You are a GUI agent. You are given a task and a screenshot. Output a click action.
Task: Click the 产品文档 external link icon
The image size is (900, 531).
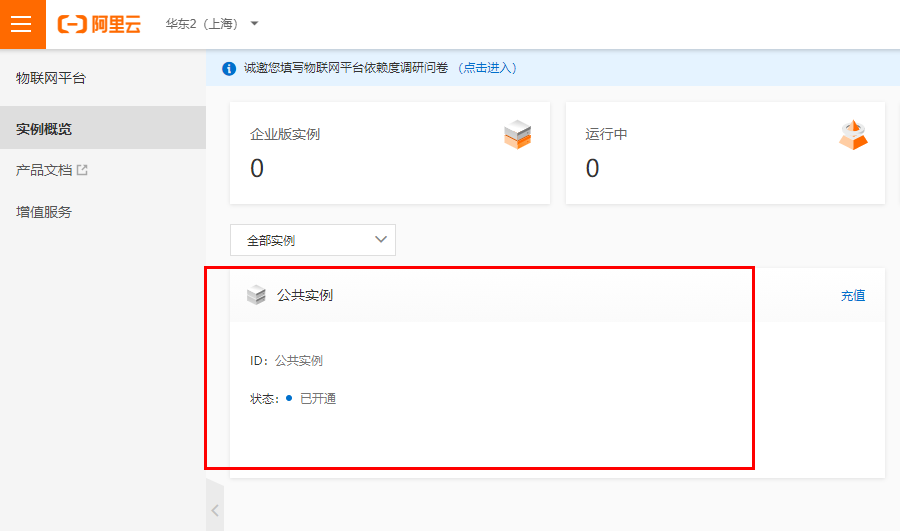[82, 170]
